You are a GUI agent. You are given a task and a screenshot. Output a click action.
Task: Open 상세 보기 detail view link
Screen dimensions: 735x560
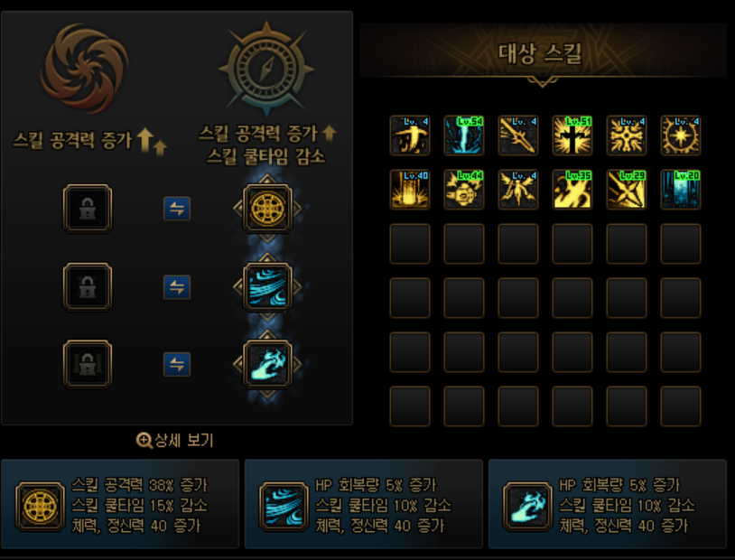175,441
